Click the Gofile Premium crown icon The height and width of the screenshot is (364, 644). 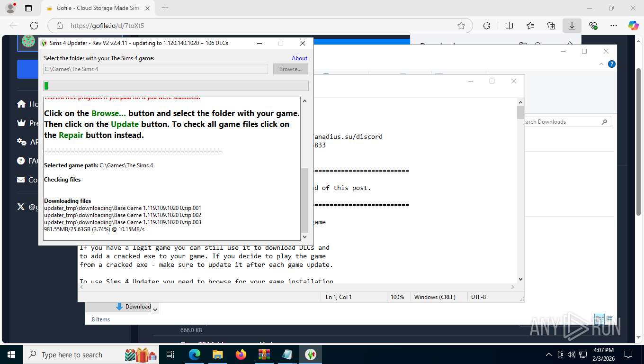point(21,123)
